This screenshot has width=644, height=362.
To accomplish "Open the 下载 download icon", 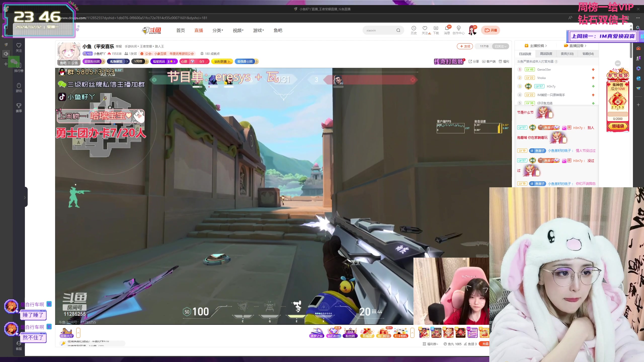I will coord(436,28).
